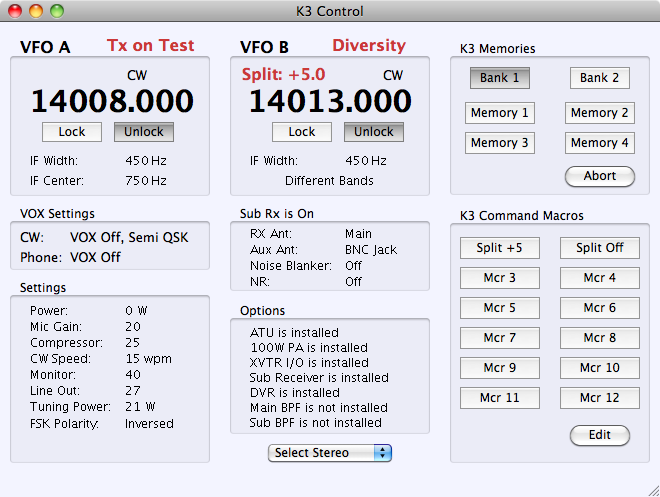Click VFO B IF Width 450 Hz value
The width and height of the screenshot is (660, 497).
(x=366, y=161)
